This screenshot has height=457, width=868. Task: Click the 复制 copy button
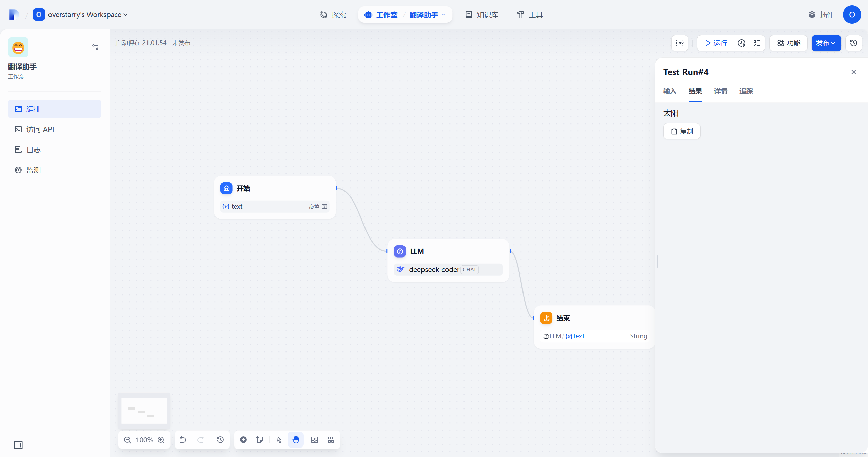[682, 131]
